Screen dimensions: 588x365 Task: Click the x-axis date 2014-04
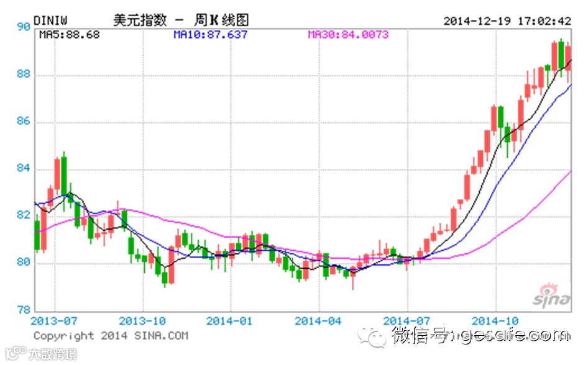[x=318, y=321]
